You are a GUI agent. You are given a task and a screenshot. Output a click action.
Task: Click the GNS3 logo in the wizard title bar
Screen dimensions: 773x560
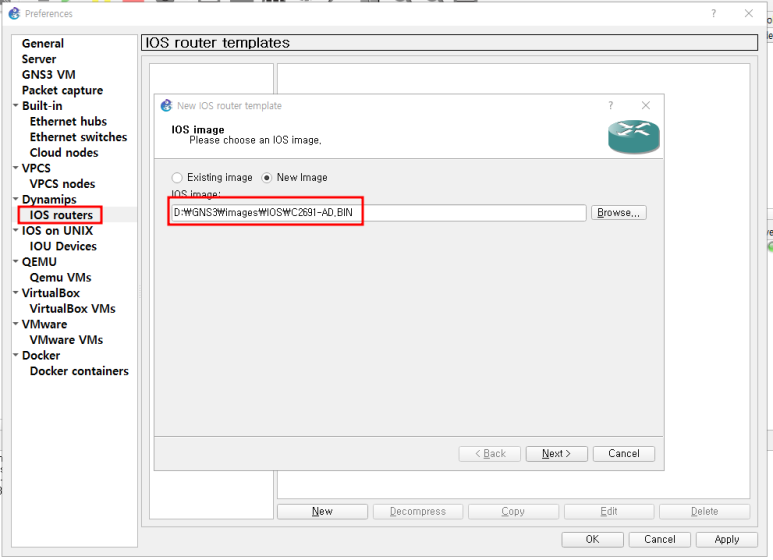[x=167, y=105]
